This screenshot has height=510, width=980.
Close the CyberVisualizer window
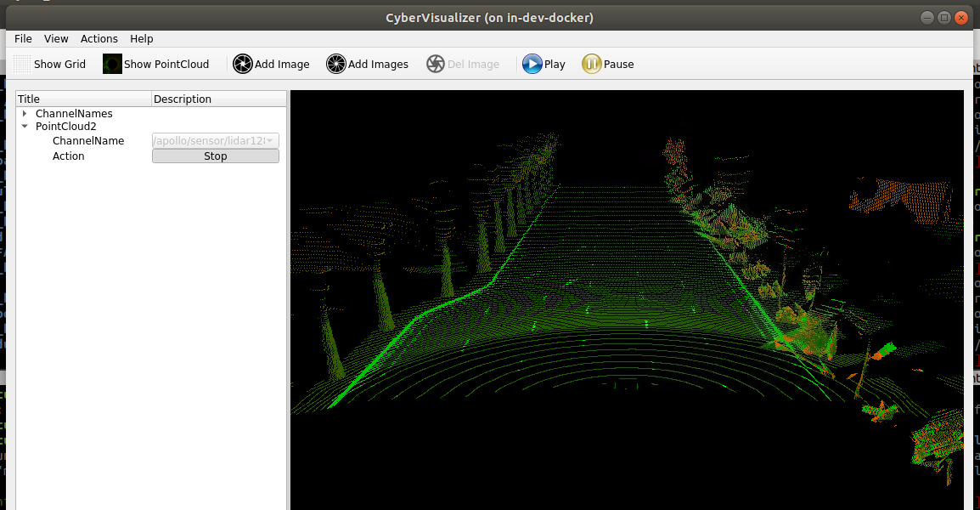(961, 18)
